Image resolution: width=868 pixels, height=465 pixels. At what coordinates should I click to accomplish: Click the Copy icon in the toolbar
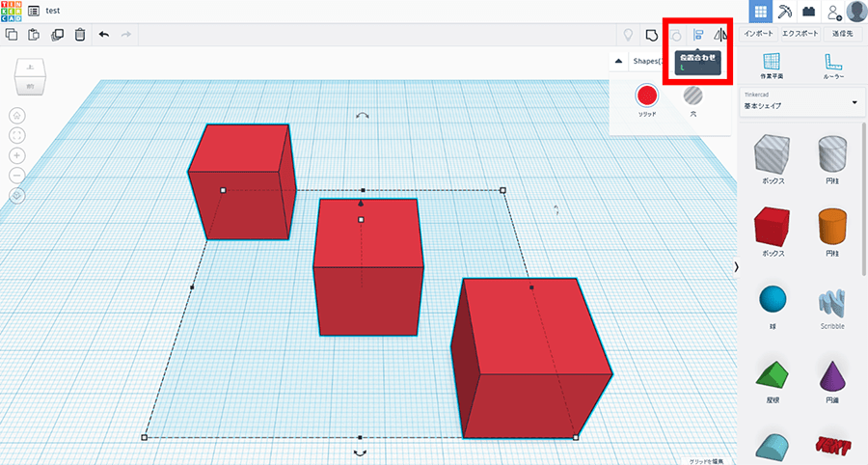point(11,35)
